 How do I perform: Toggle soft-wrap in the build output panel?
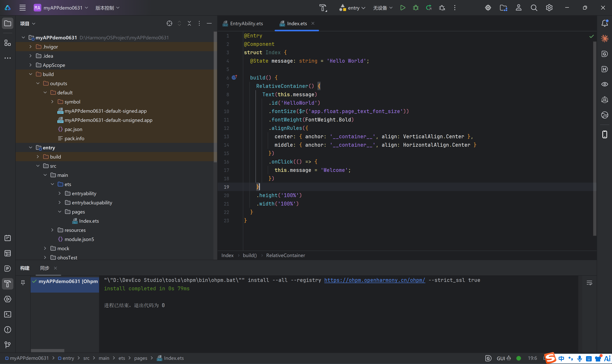[x=589, y=283]
